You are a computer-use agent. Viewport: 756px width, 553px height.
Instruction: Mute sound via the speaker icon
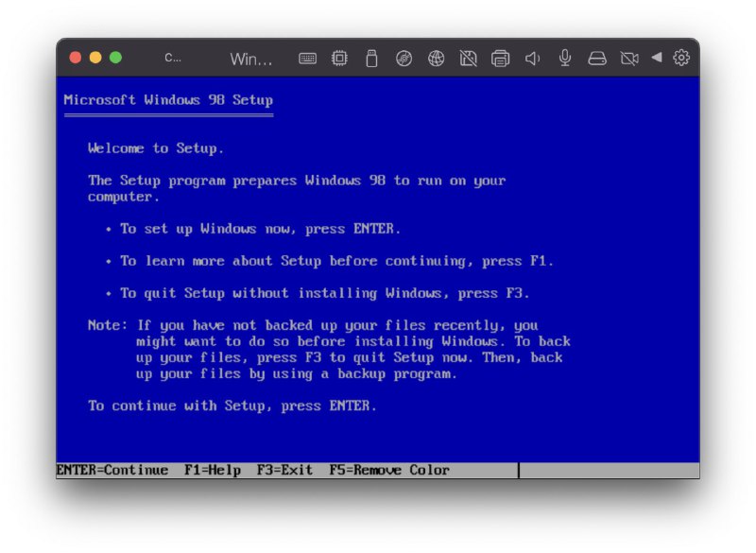pyautogui.click(x=532, y=59)
